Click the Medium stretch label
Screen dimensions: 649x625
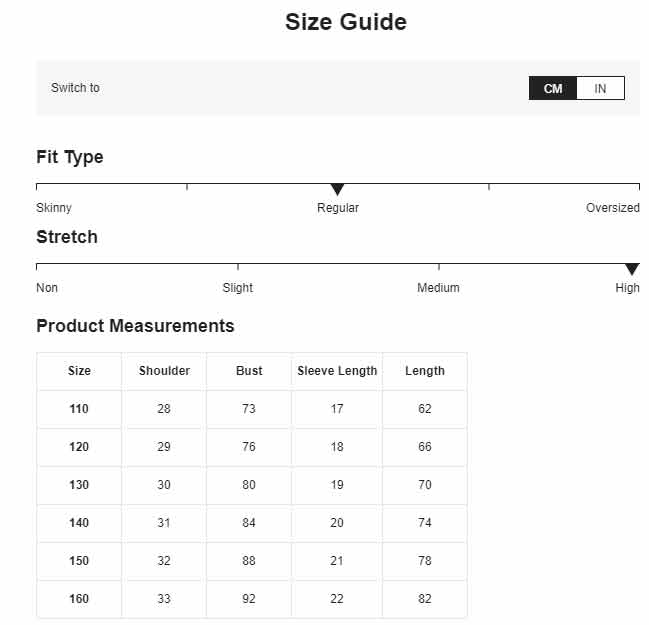tap(438, 288)
